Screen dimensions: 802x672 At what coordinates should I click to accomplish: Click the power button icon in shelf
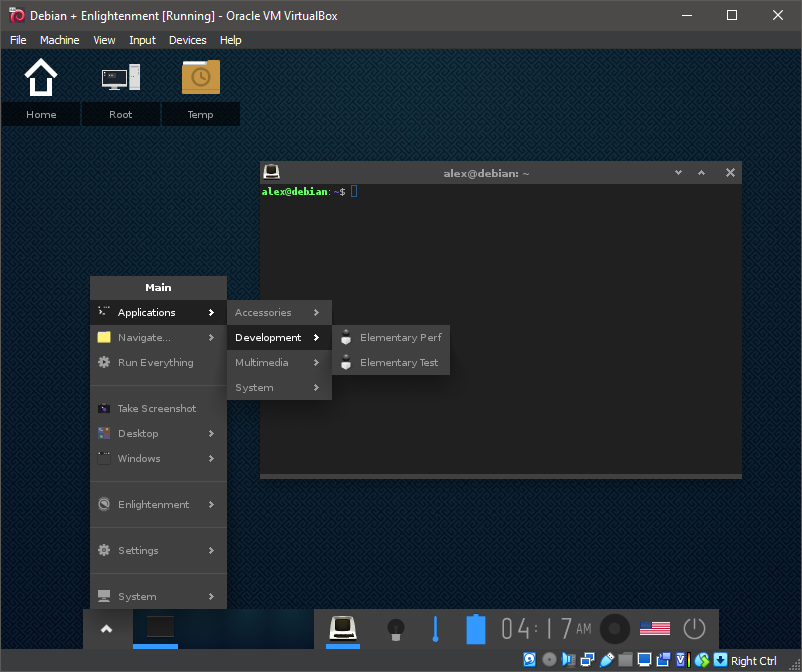tap(694, 629)
